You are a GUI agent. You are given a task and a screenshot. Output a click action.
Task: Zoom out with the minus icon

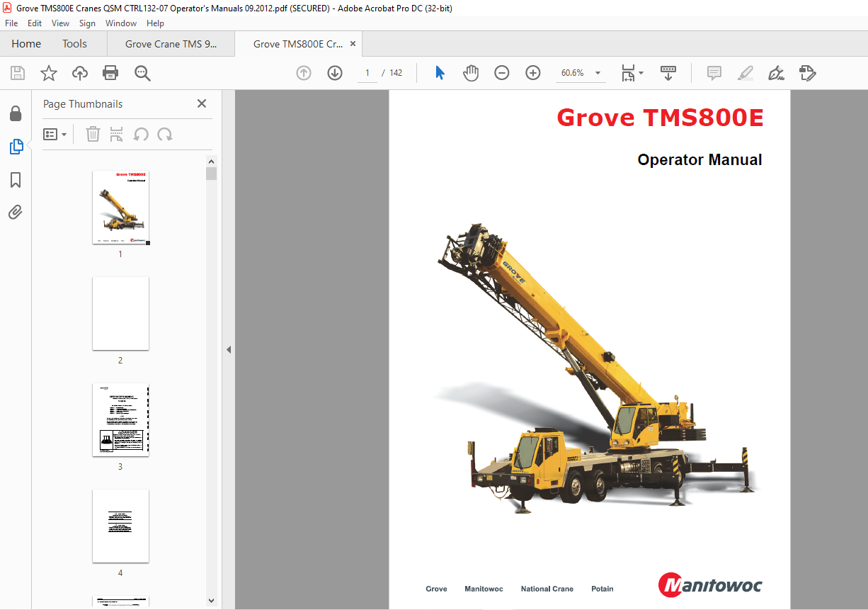tap(502, 73)
